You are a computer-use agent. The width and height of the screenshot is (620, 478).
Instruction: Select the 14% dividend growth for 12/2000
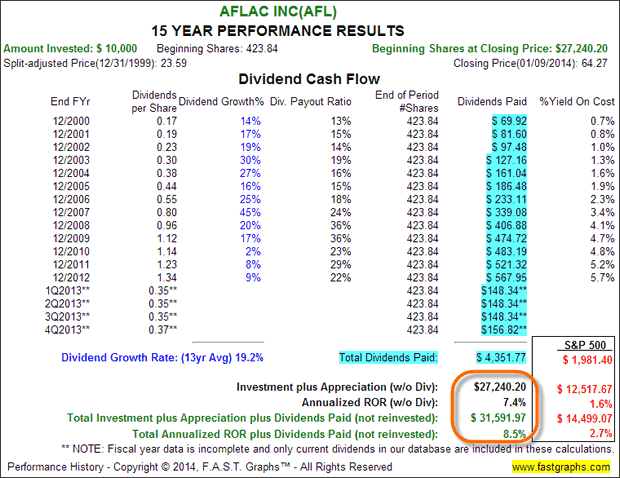point(251,121)
